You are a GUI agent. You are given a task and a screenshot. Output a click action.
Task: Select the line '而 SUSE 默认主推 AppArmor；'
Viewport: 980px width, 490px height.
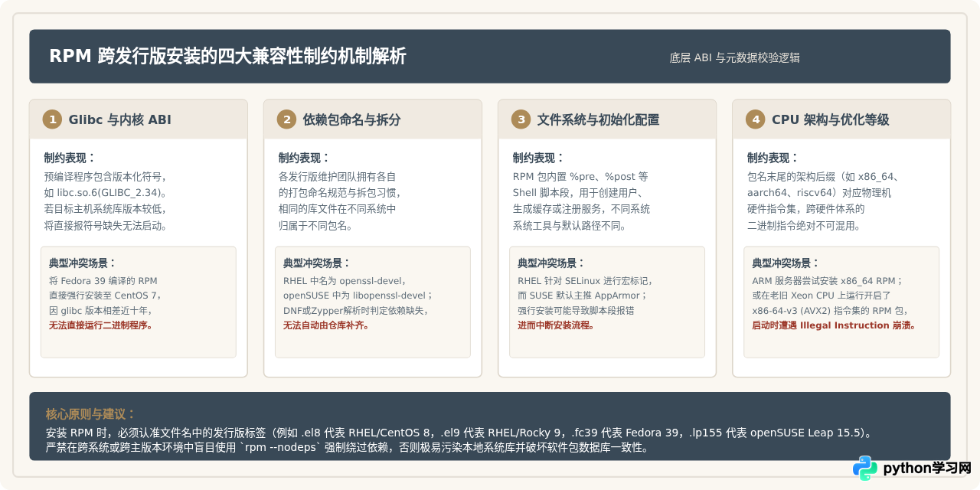click(x=583, y=295)
